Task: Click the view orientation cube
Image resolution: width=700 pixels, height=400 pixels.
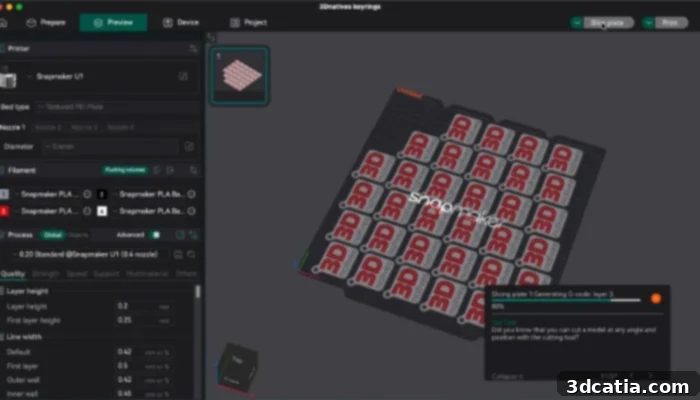Action: click(x=237, y=369)
